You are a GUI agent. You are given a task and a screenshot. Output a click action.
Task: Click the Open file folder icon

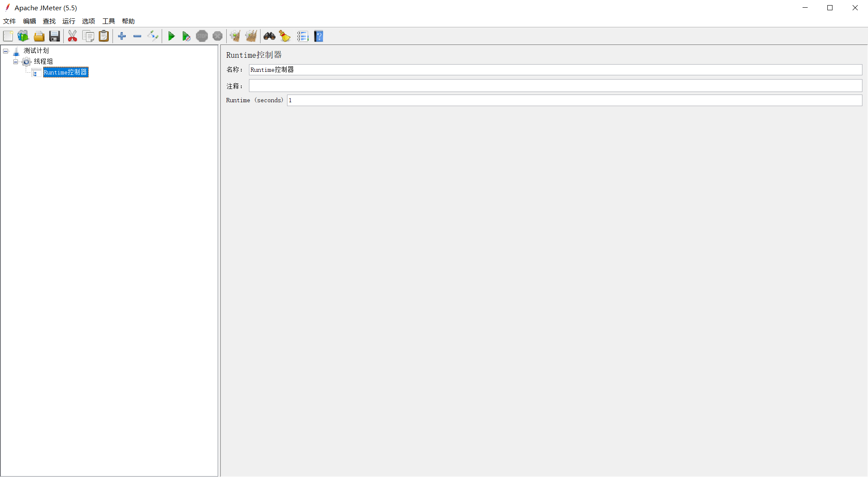pyautogui.click(x=39, y=36)
